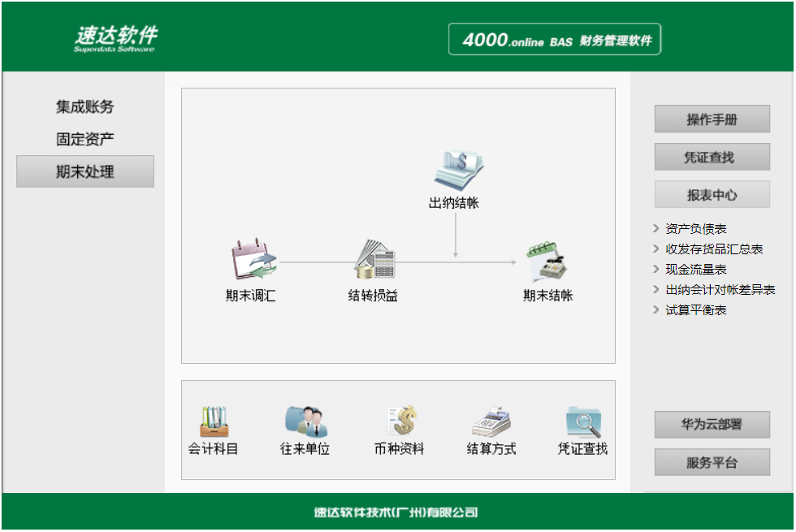This screenshot has width=796, height=532.
Task: Click the 速达软件技术(广州)有限公司 footer text
Action: coord(396,513)
